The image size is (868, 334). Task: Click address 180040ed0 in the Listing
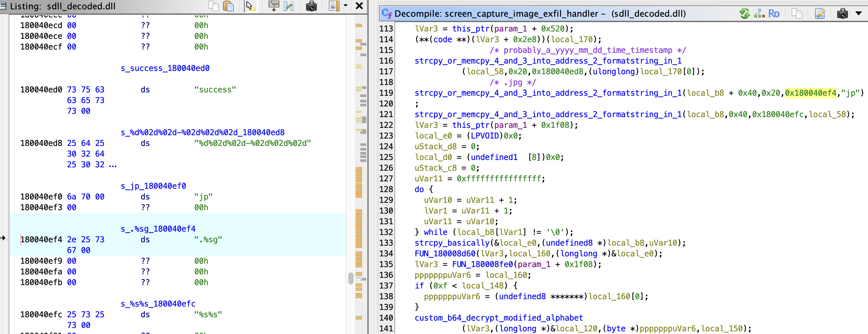(41, 90)
